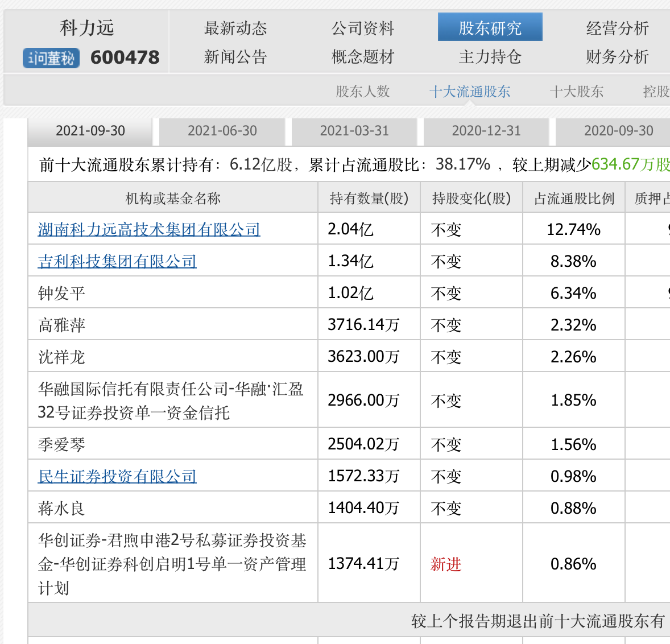Click the 2.26% ratio cell

tap(574, 357)
